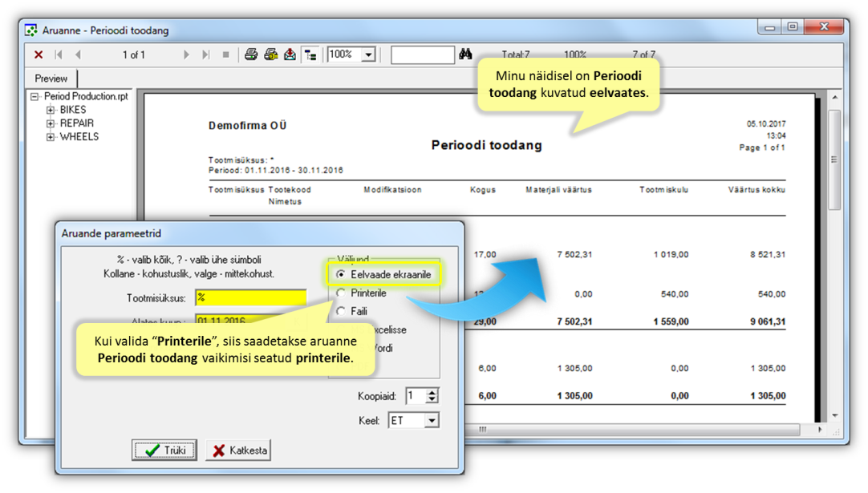Click the Tootmisüksus yellow input field
Screen dimensions: 868x493
(251, 297)
